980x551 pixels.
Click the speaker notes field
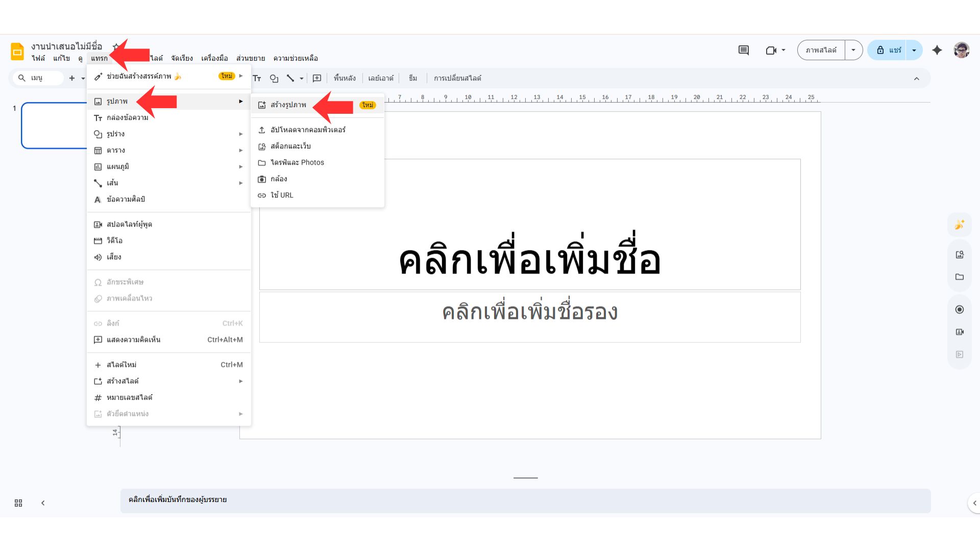pyautogui.click(x=525, y=500)
